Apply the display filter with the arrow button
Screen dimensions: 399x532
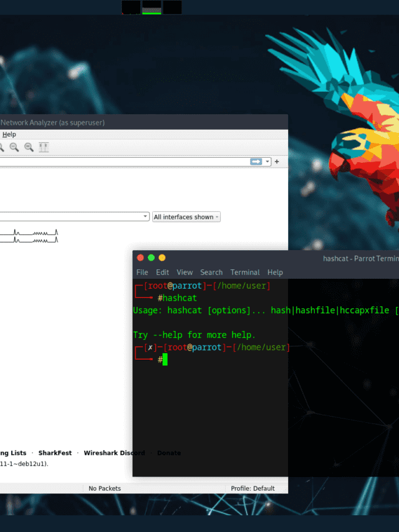coord(256,162)
